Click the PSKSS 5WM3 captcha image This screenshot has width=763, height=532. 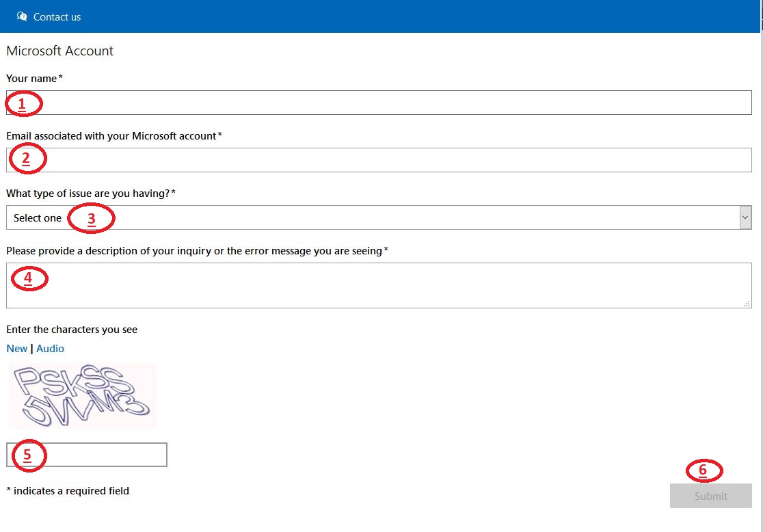(83, 396)
